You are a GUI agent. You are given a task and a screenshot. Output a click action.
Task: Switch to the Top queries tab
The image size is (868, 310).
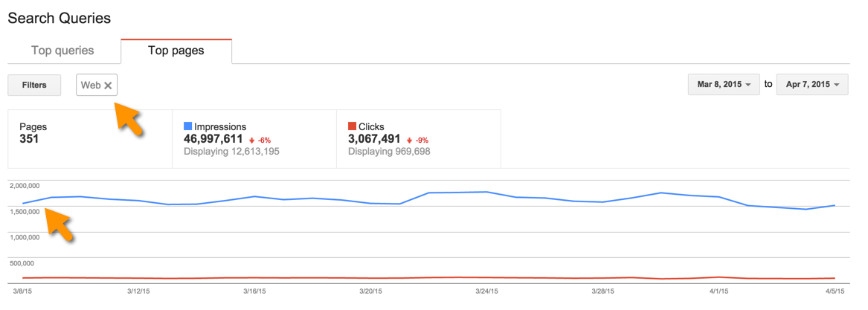[62, 51]
